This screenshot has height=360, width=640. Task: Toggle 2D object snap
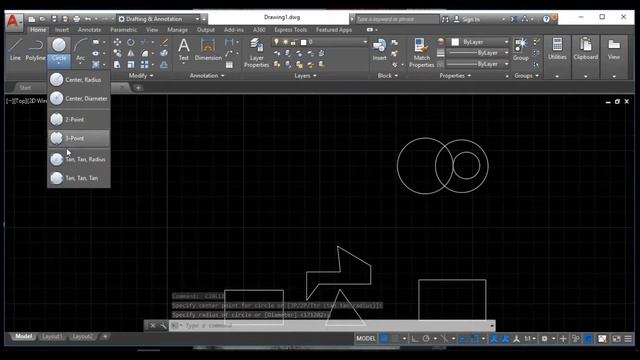point(475,338)
